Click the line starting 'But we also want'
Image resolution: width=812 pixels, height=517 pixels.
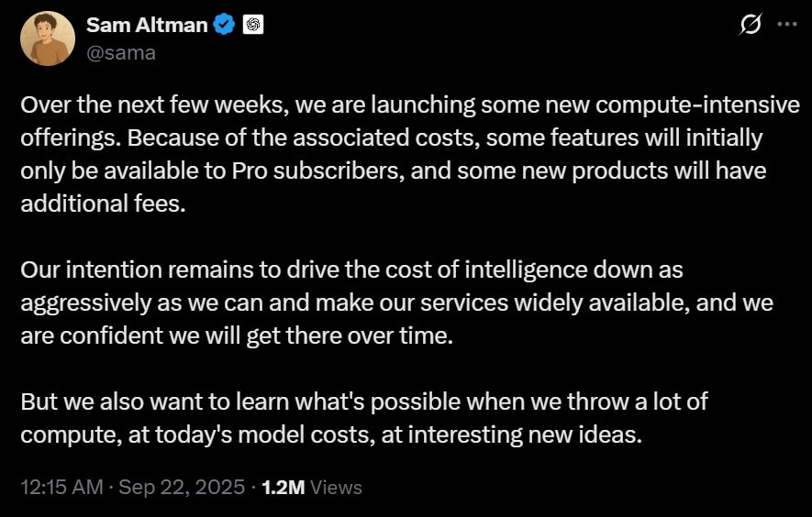tap(364, 401)
